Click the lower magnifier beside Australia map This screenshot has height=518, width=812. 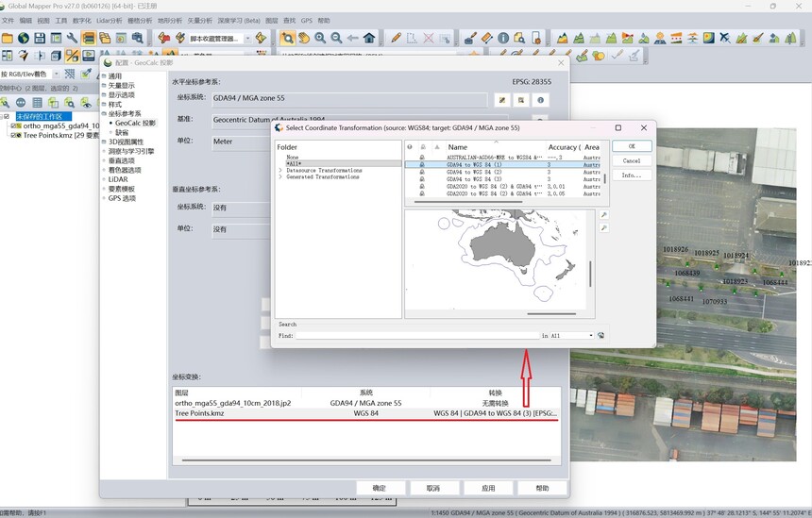(604, 227)
